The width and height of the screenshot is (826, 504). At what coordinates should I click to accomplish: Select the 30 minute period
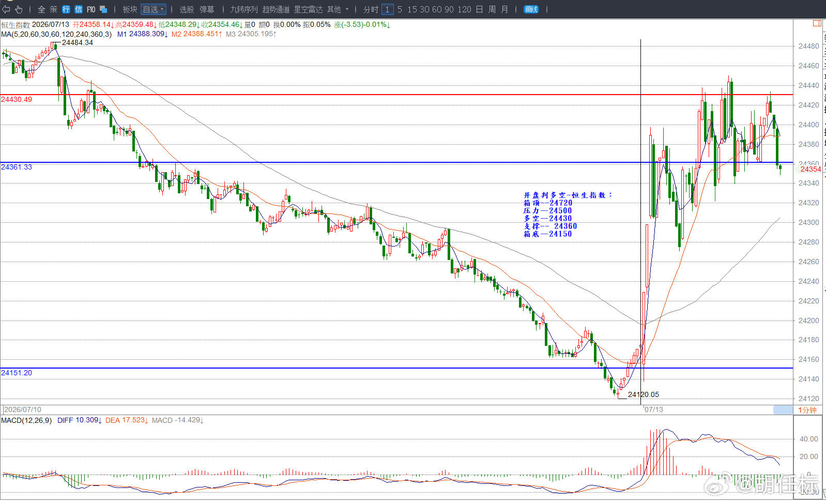click(424, 9)
